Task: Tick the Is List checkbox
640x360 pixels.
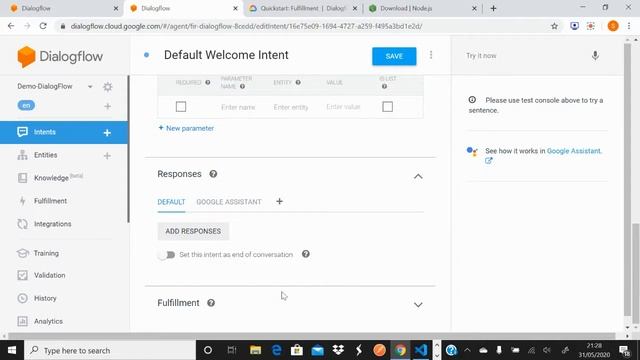Action: tap(387, 107)
